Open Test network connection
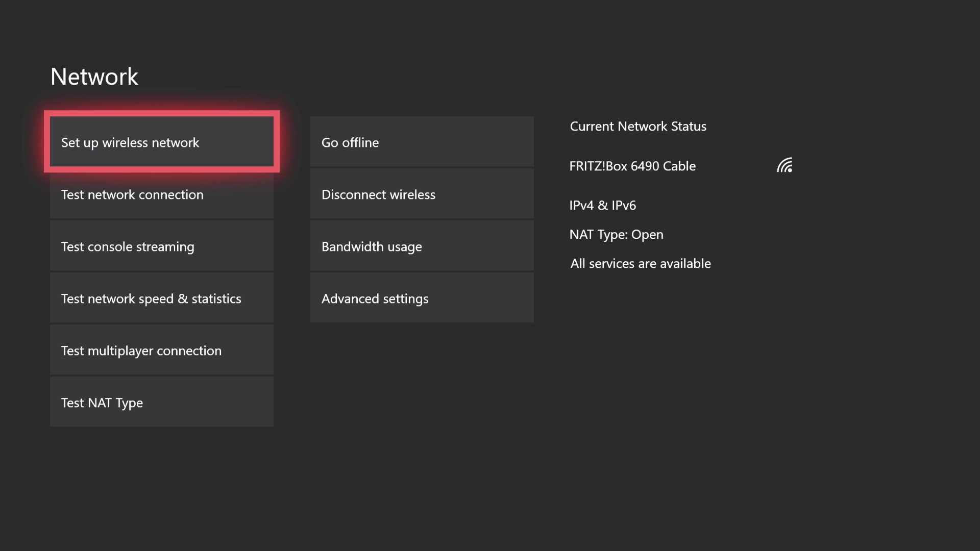The width and height of the screenshot is (980, 551). [x=161, y=194]
